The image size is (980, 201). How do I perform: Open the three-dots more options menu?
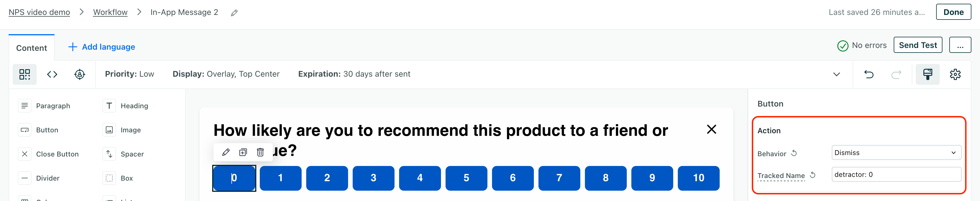(960, 45)
